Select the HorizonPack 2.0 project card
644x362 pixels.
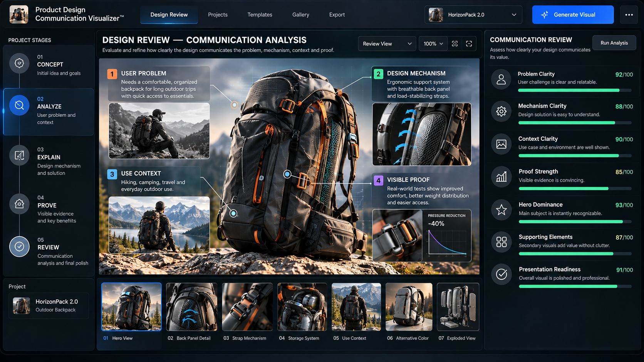point(49,305)
